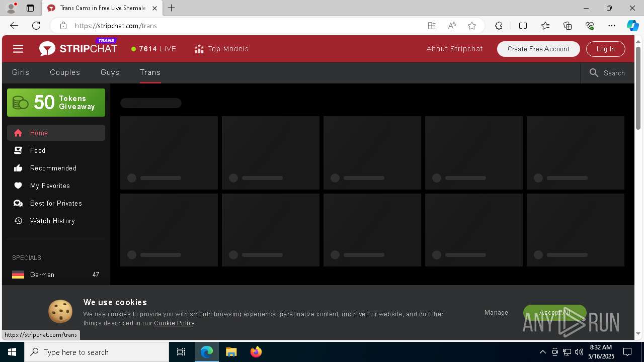This screenshot has height=362, width=644.
Task: Open the browser app available icon
Action: [x=432, y=26]
